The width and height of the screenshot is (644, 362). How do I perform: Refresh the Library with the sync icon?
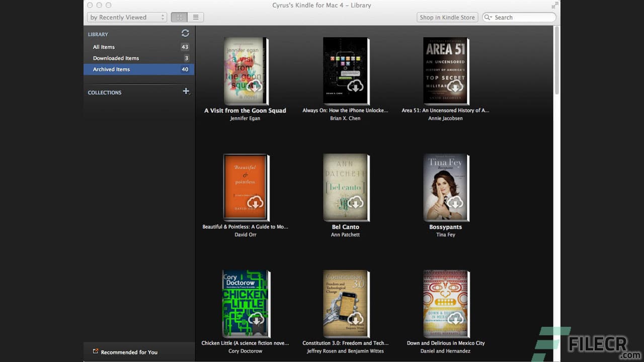pyautogui.click(x=185, y=33)
